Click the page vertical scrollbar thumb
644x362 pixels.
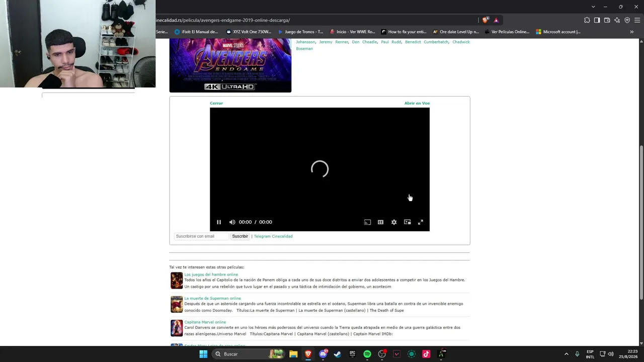coord(641,222)
